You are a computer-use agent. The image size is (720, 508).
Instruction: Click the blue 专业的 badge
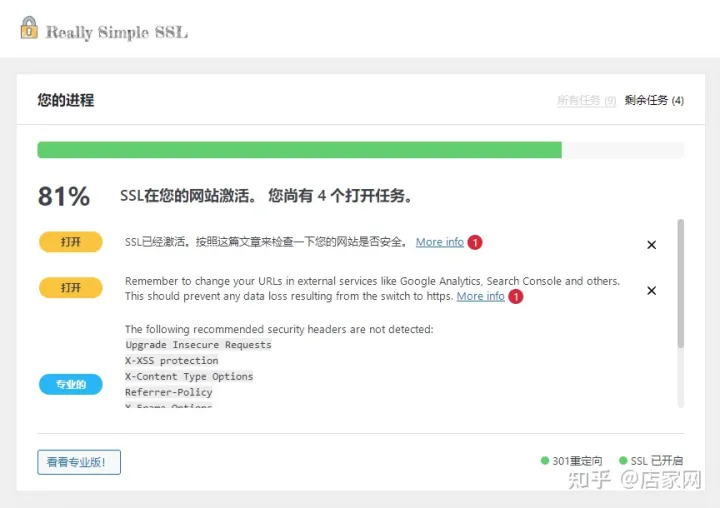click(71, 384)
